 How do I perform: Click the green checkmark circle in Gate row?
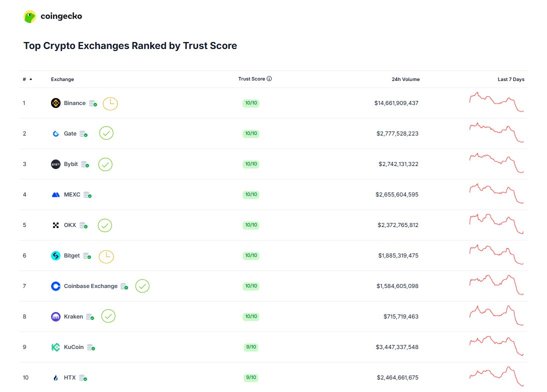107,133
